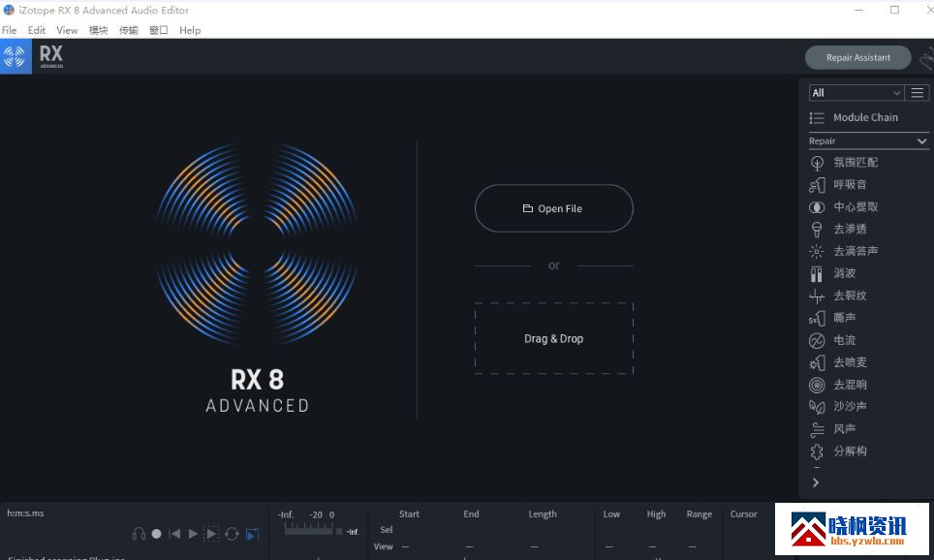Open the Help menu
Screen dimensions: 934x560
tap(190, 30)
